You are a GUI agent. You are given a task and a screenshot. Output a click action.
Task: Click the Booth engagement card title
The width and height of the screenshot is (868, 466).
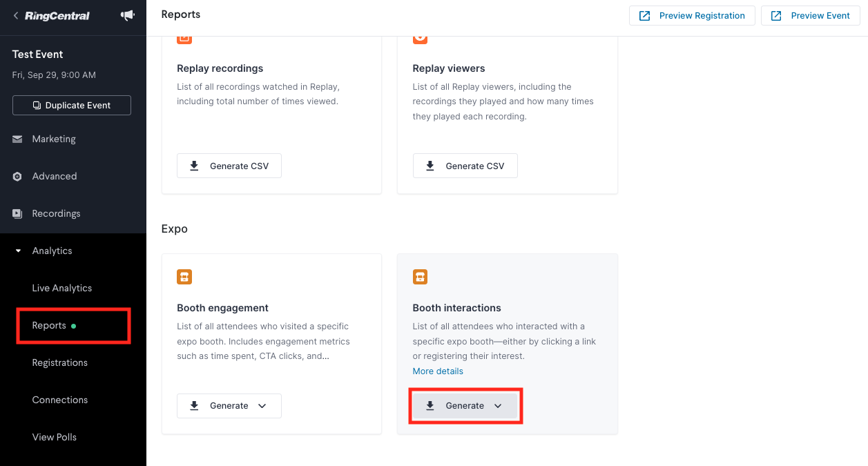pyautogui.click(x=222, y=308)
